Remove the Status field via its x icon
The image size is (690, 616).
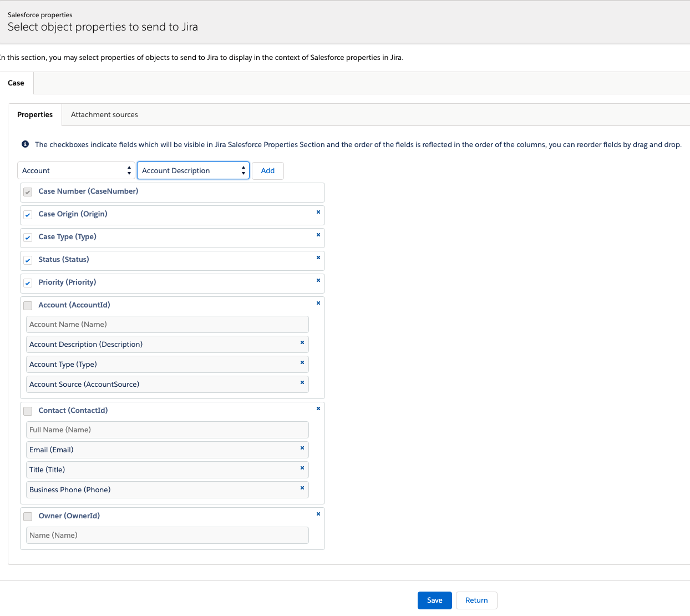(x=318, y=257)
